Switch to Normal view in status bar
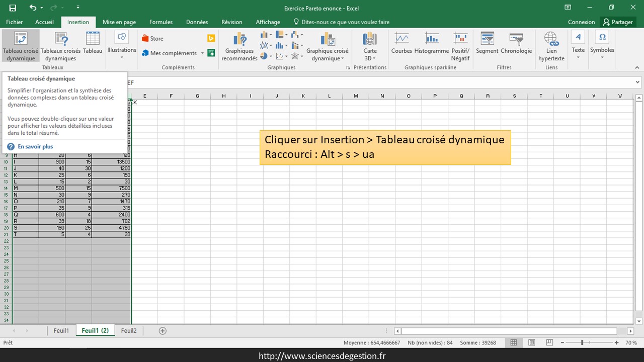 click(514, 342)
